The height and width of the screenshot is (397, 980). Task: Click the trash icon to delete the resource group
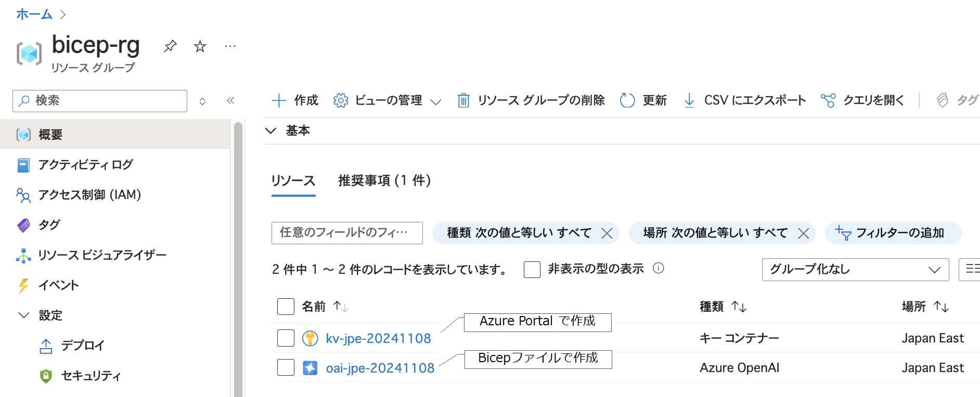[463, 100]
